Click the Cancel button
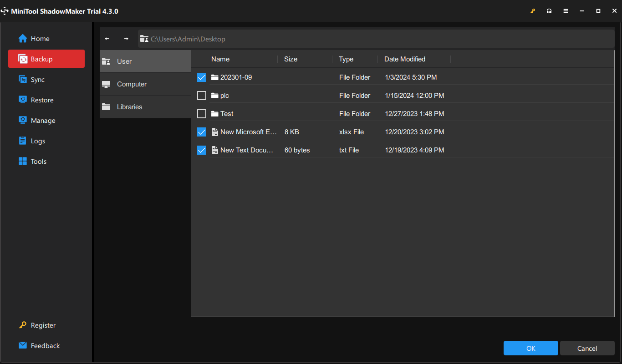 coord(587,349)
